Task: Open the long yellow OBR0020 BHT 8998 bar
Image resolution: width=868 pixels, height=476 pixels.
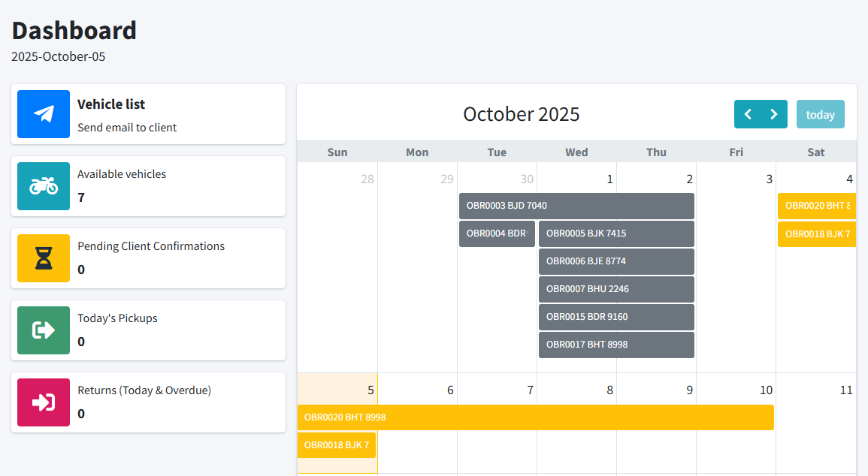Action: [x=535, y=417]
